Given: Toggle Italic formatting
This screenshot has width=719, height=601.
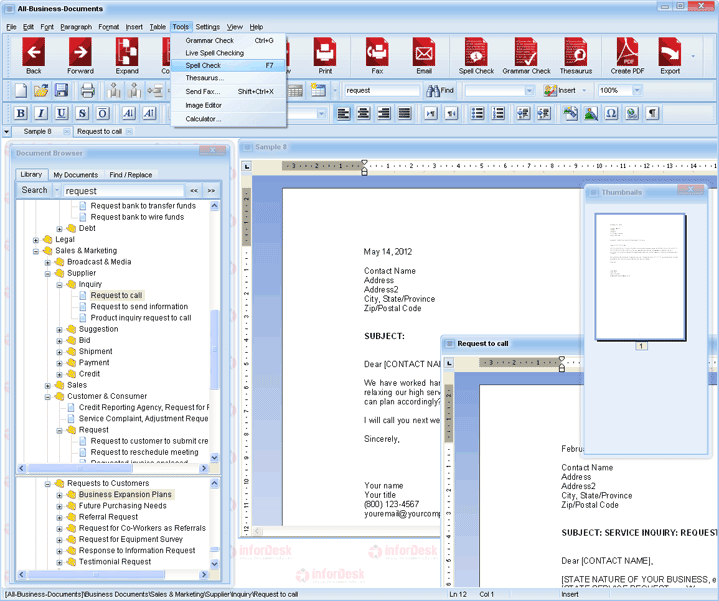Looking at the screenshot, I should (41, 113).
